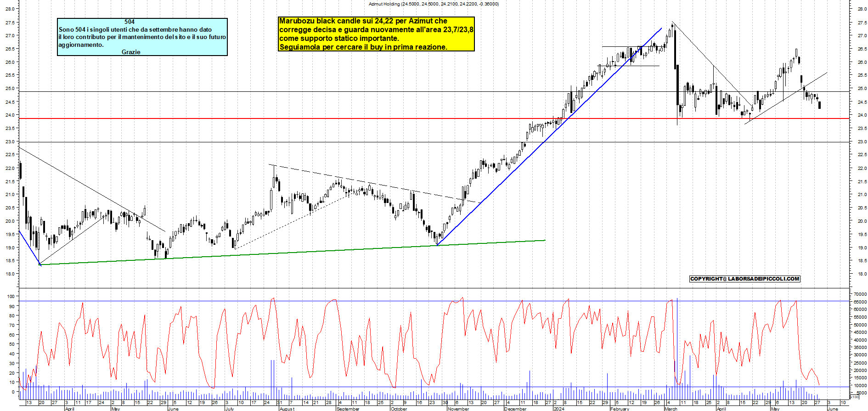Click the 'February' month label
868x411 pixels.
[x=620, y=409]
